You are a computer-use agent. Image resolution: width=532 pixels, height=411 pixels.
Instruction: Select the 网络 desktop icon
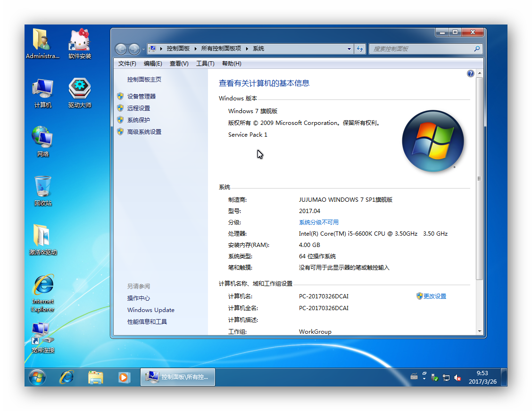point(43,141)
